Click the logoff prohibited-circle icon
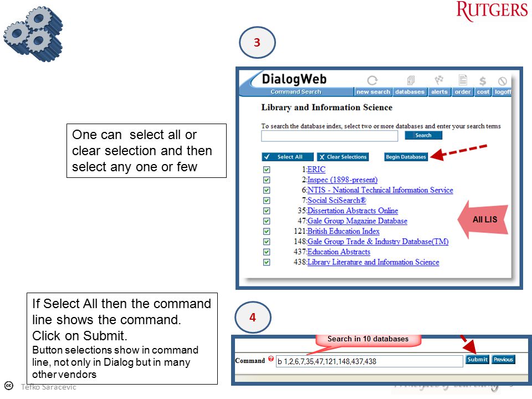Viewport: 532px width, 399px height. 503,81
